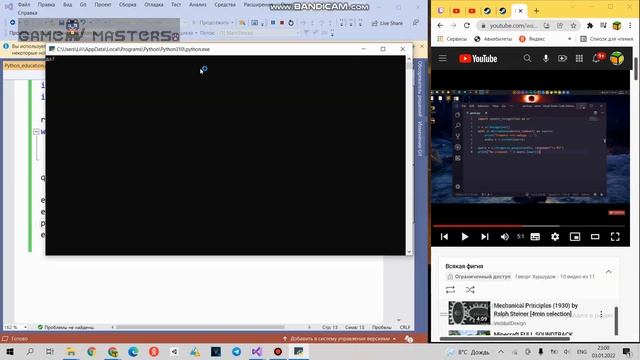This screenshot has width=640, height=360.
Task: Close the active Chrome tab
Action: point(520,11)
